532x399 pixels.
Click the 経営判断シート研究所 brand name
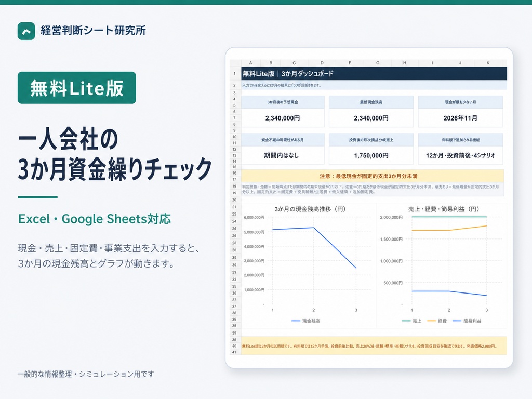(94, 31)
